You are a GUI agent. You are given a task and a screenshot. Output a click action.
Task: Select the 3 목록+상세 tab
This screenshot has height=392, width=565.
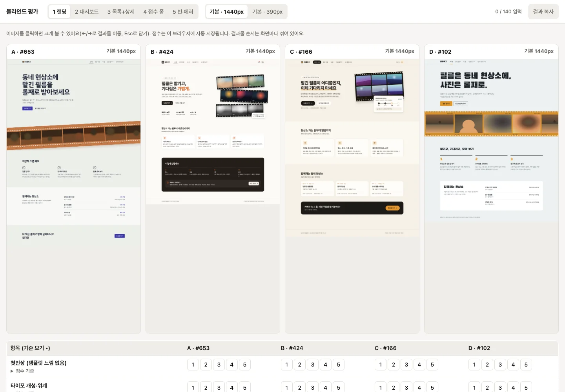(121, 12)
